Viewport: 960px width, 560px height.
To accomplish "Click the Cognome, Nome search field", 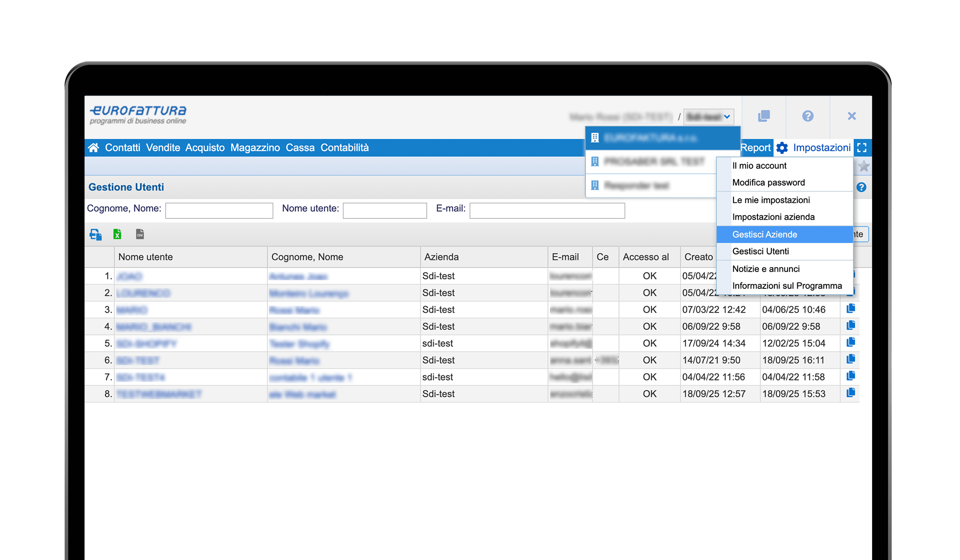I will (x=219, y=211).
